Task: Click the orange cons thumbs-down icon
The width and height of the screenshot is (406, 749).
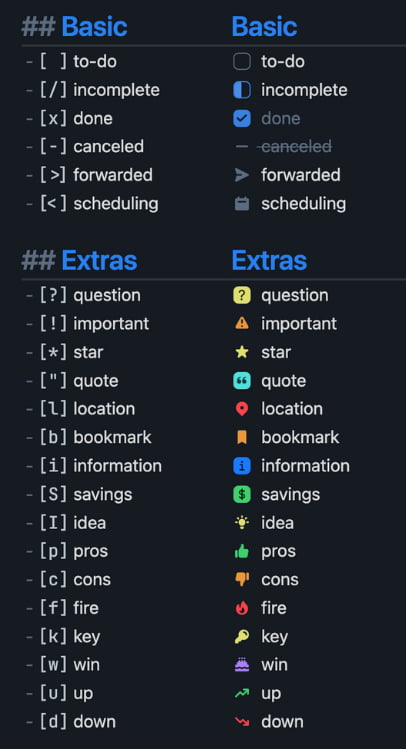Action: pyautogui.click(x=242, y=579)
